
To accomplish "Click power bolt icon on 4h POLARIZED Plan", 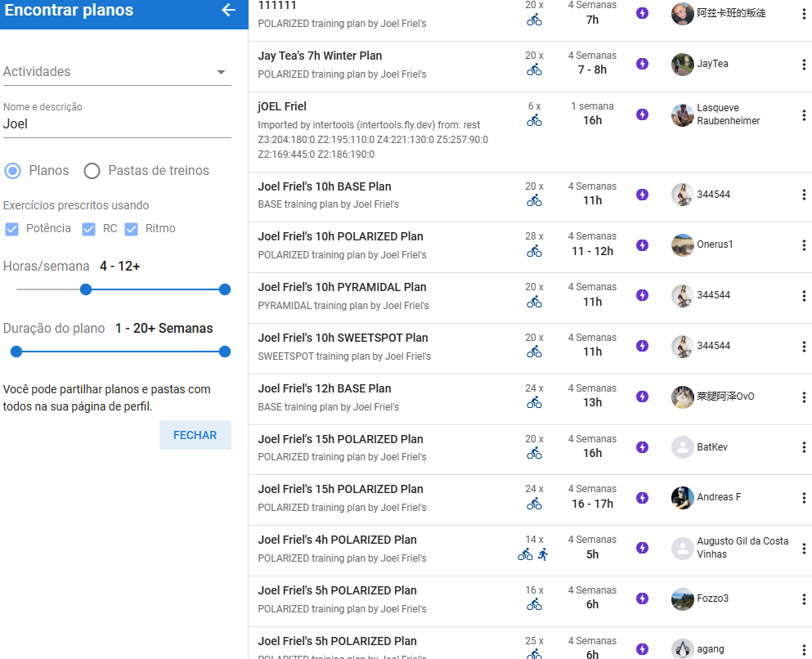I will (642, 548).
